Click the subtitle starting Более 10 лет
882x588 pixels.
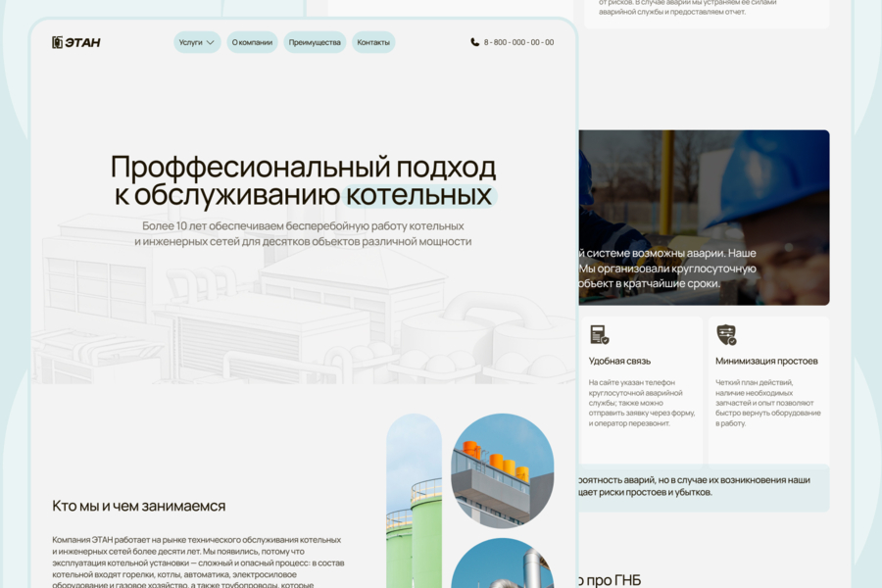[303, 233]
